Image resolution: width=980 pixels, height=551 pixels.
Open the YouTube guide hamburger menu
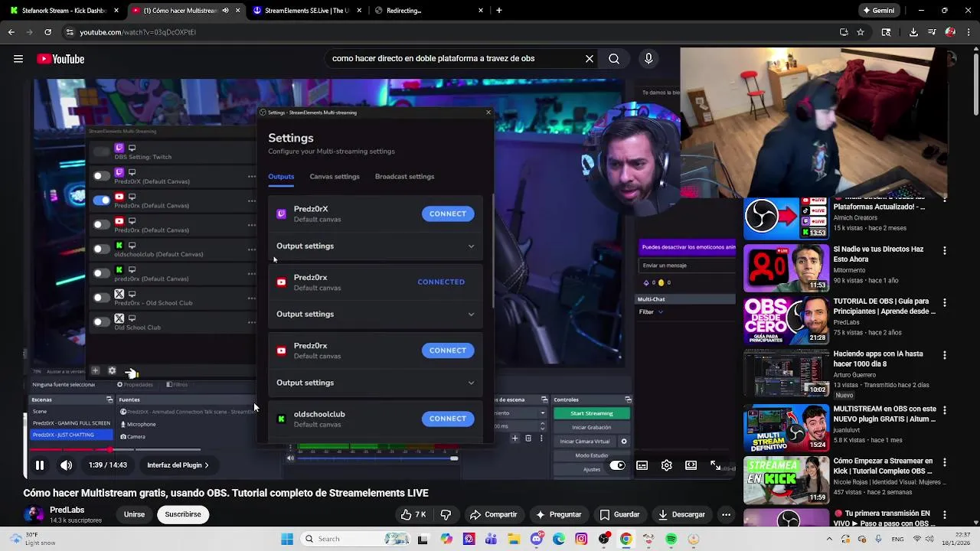(x=18, y=59)
